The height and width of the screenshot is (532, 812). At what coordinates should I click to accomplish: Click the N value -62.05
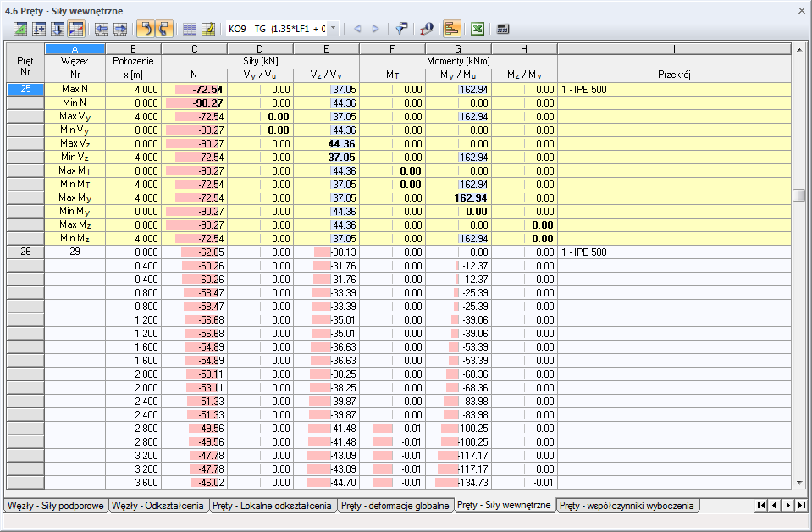(x=194, y=252)
